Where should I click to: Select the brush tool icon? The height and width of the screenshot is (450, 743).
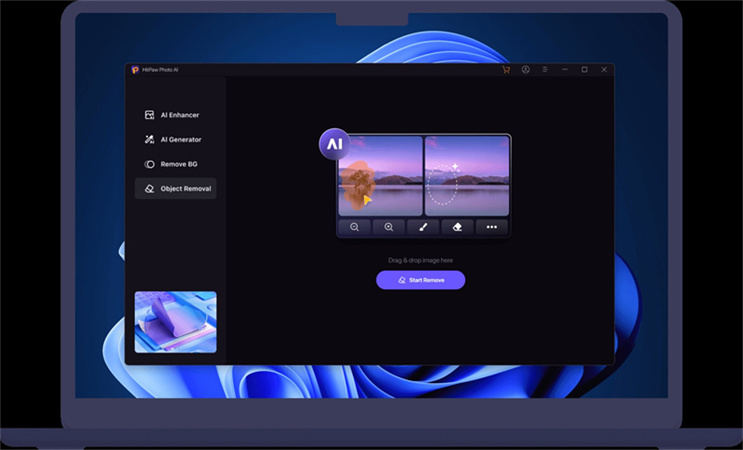(x=423, y=227)
